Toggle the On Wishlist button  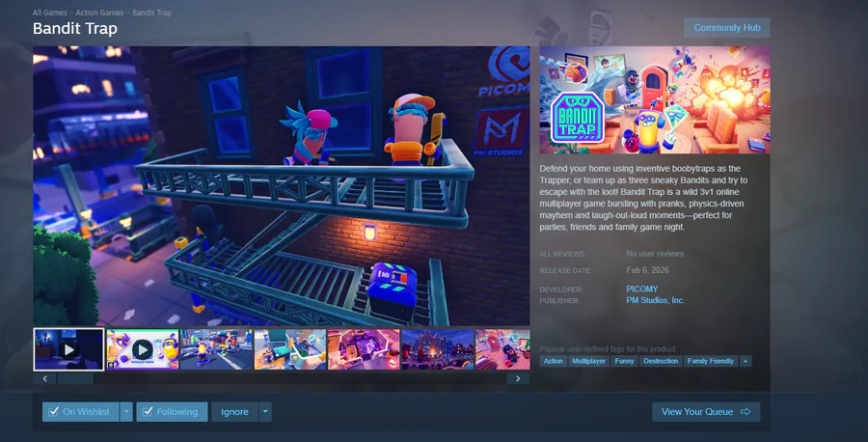[80, 411]
